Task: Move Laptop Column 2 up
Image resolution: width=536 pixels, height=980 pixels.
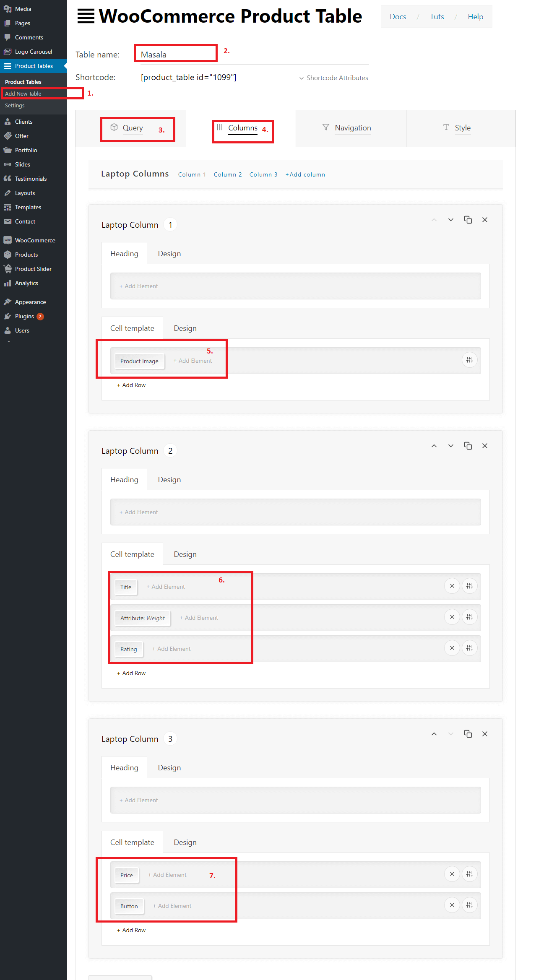Action: pos(434,446)
